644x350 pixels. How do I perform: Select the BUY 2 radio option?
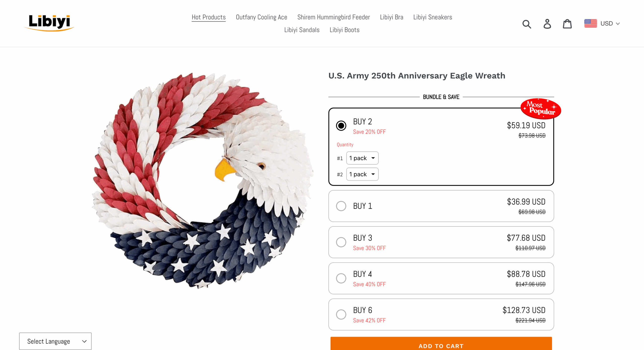click(341, 126)
